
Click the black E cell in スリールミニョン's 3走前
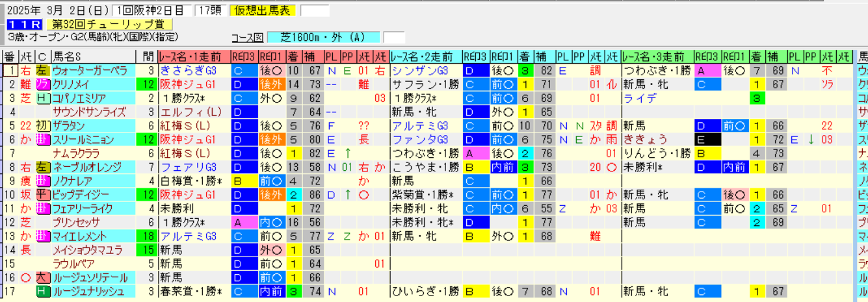[x=707, y=140]
